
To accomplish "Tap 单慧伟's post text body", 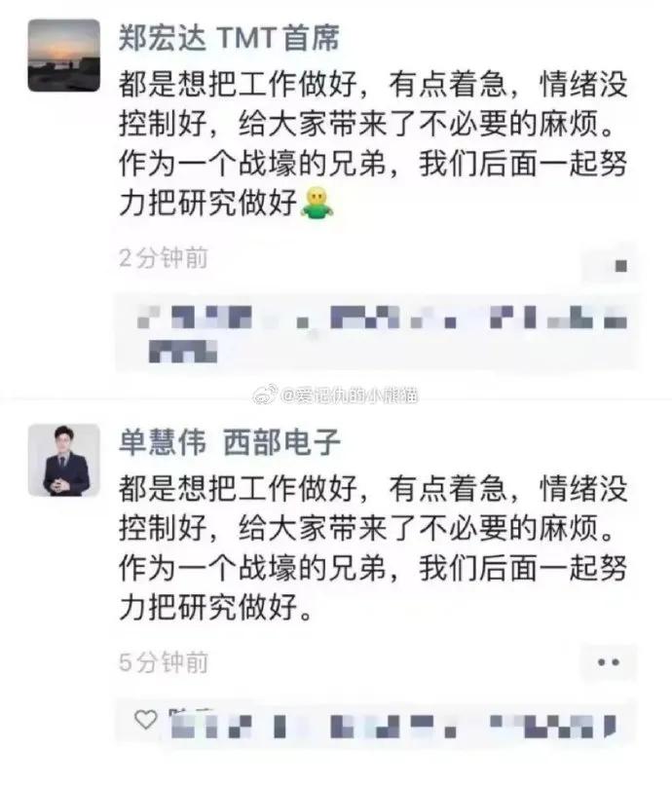I will (x=373, y=547).
